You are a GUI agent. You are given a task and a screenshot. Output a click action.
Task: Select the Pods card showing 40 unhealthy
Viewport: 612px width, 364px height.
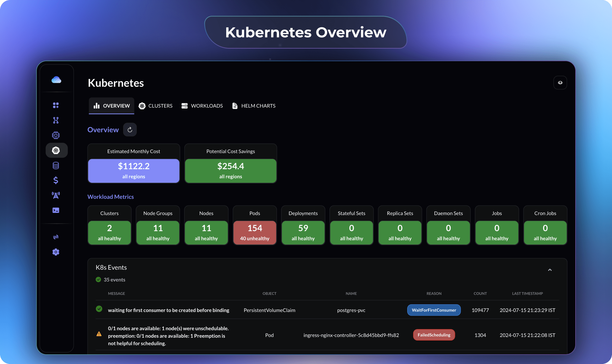tap(254, 225)
